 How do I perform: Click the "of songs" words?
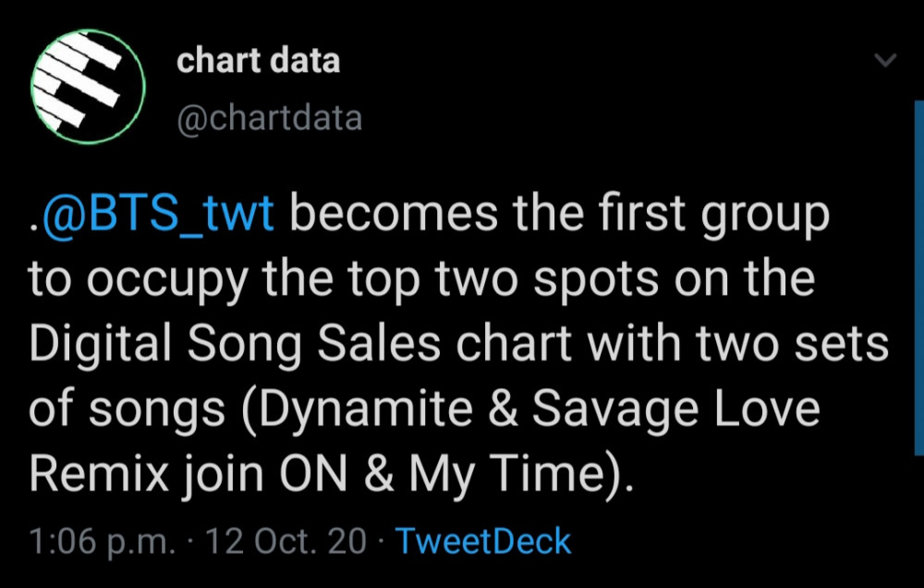coord(128,410)
